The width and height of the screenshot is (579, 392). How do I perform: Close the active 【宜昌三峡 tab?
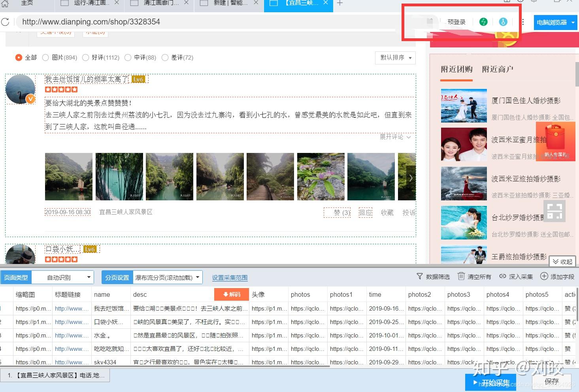coord(326,3)
